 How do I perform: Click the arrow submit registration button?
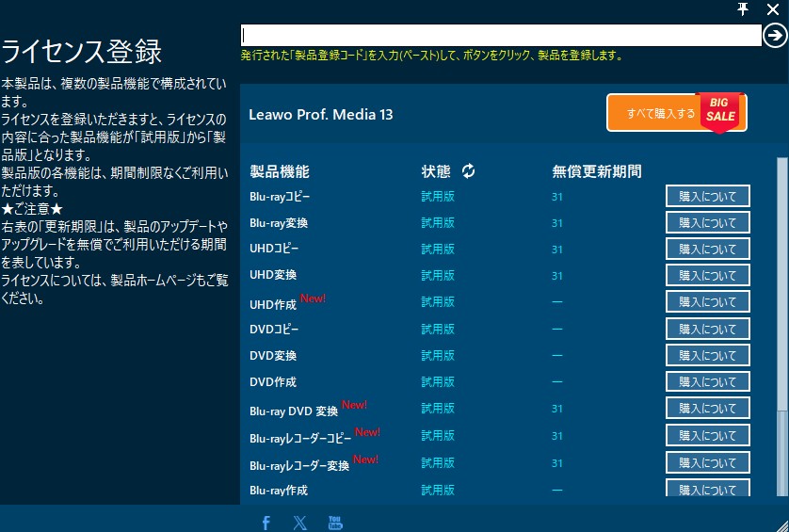pos(775,35)
